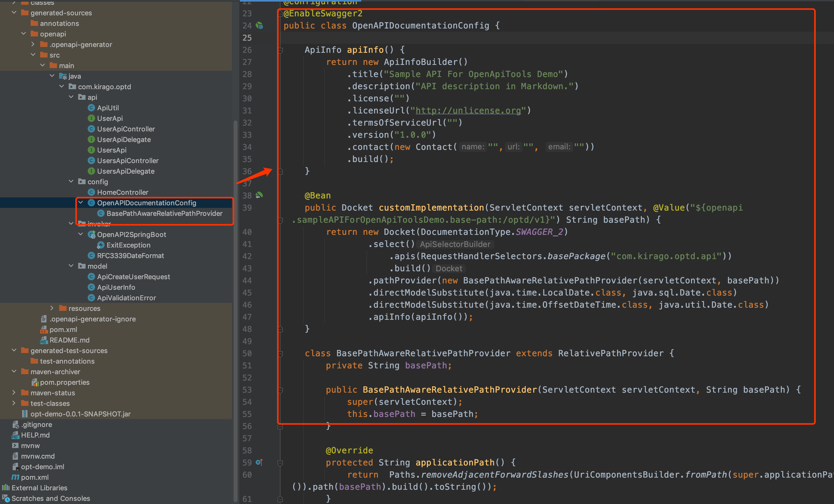The width and height of the screenshot is (834, 504).
Task: Click the opt-demo-0.0.1-SNAPSHOT.jar archive icon
Action: tap(25, 414)
